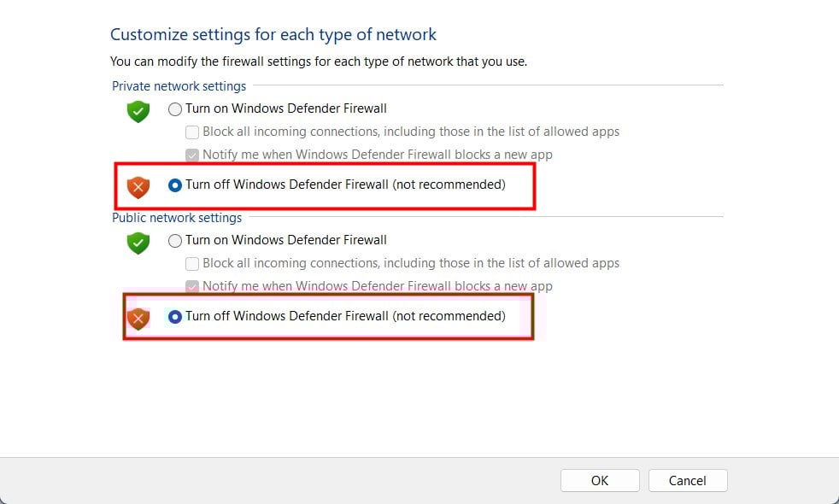Click the Public network settings section heading
The width and height of the screenshot is (839, 504).
177,218
